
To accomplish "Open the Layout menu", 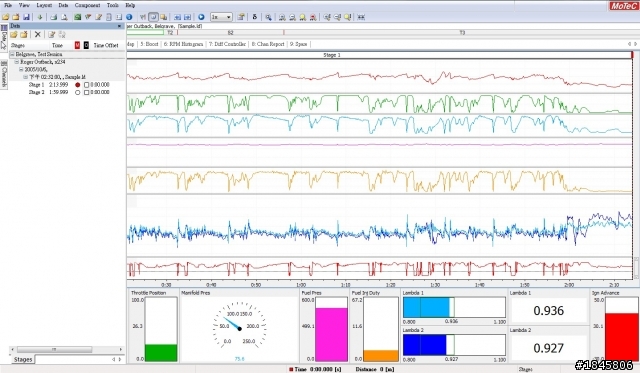I will coord(44,5).
